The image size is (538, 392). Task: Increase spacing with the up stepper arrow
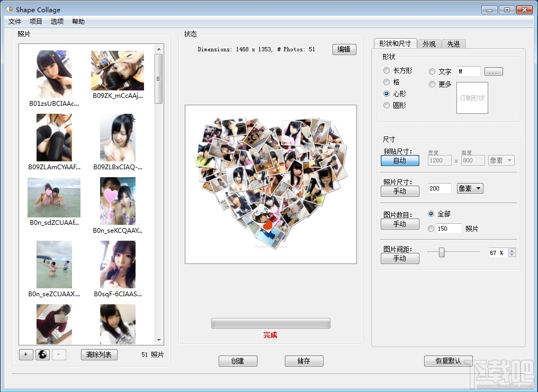(x=512, y=251)
